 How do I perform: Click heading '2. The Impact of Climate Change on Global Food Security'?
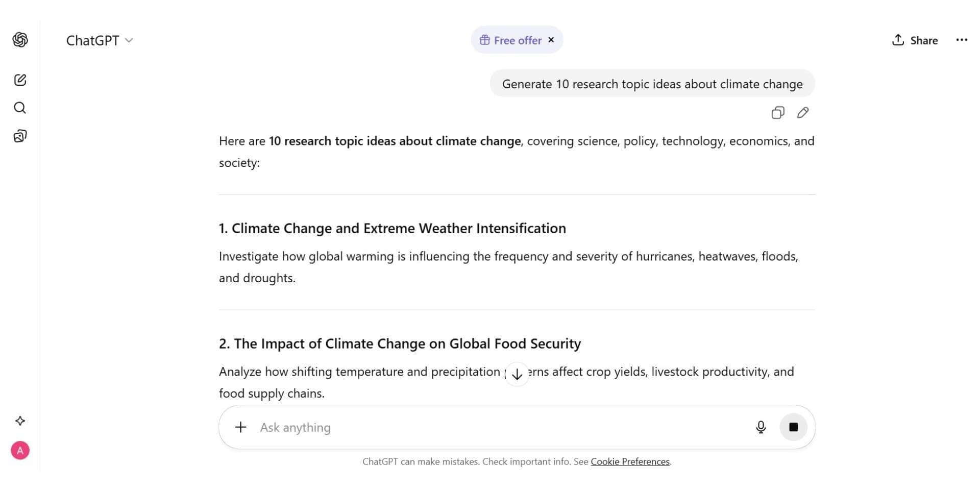click(400, 344)
